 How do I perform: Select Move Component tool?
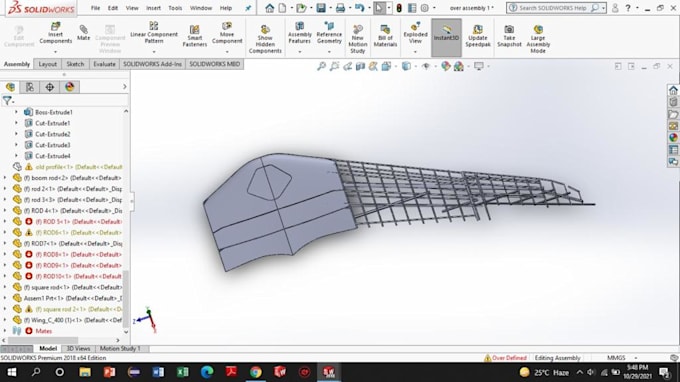click(227, 33)
